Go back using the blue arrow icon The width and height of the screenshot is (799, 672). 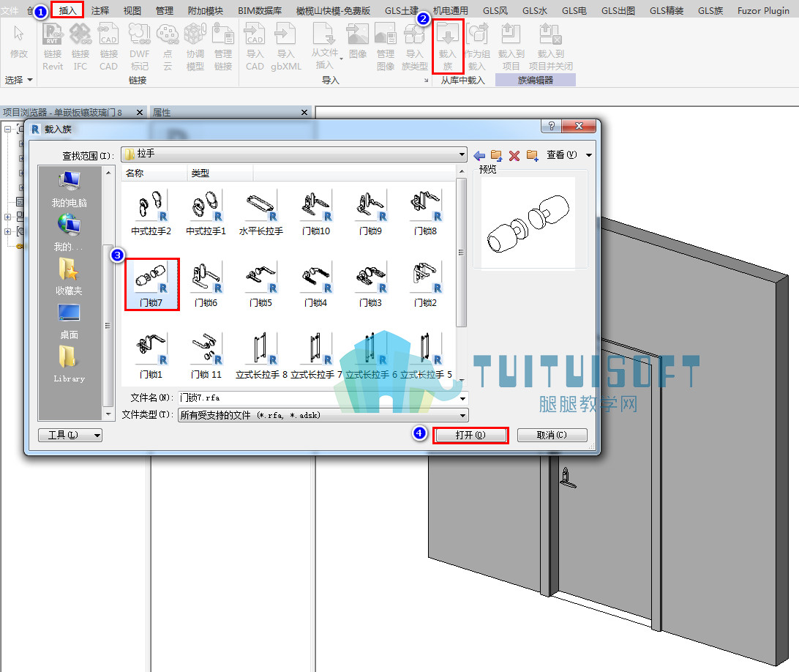click(x=479, y=155)
